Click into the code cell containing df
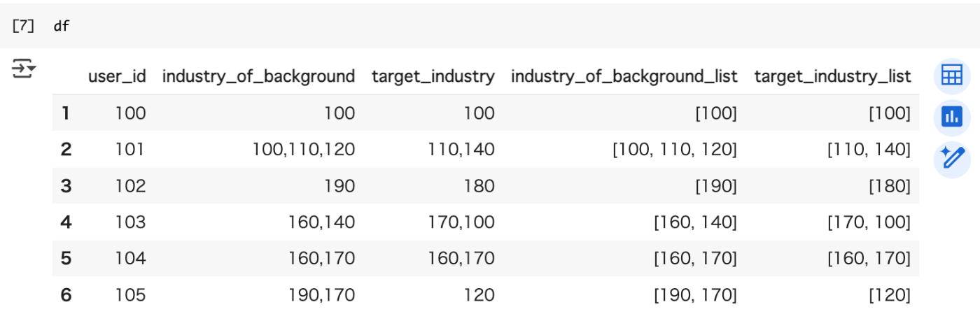Screen dimensions: 980x321 pos(420,27)
